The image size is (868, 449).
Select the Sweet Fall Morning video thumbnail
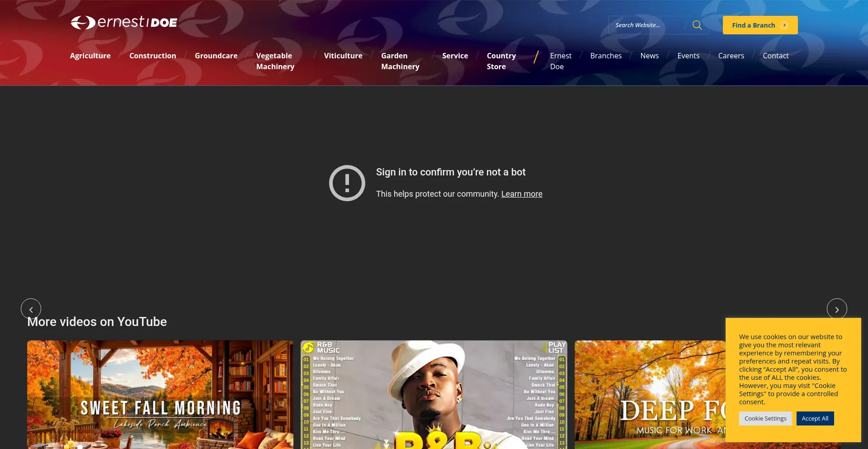pyautogui.click(x=160, y=394)
